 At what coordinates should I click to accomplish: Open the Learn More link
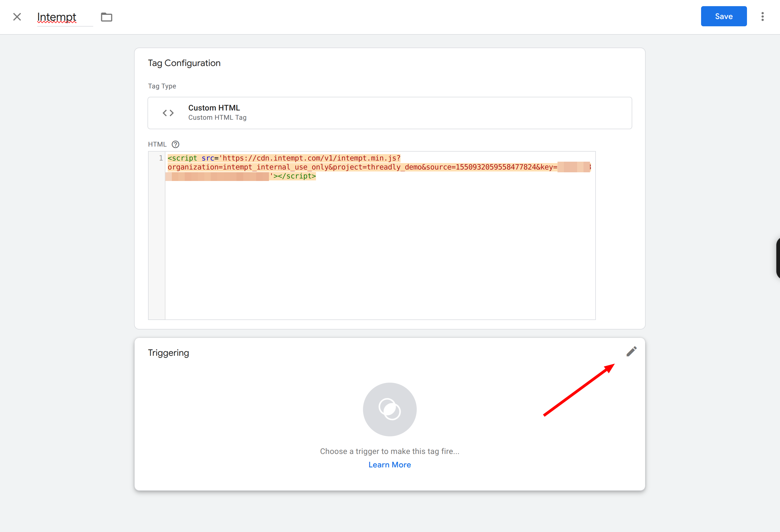tap(390, 465)
